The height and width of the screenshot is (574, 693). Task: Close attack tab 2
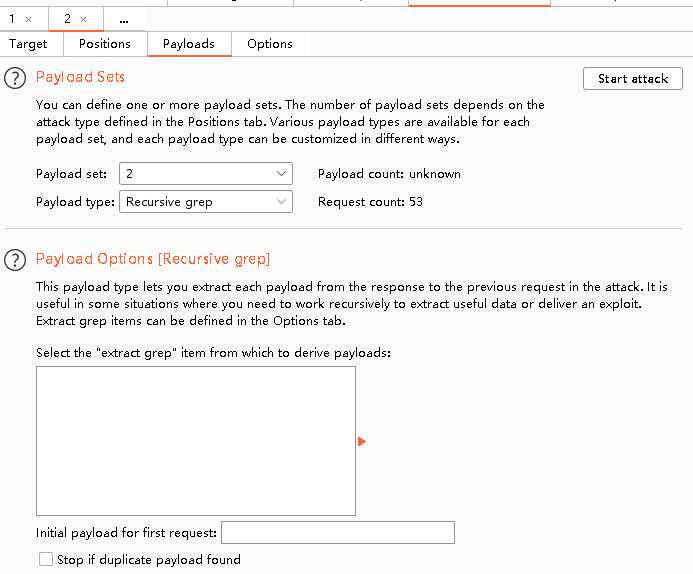point(83,19)
